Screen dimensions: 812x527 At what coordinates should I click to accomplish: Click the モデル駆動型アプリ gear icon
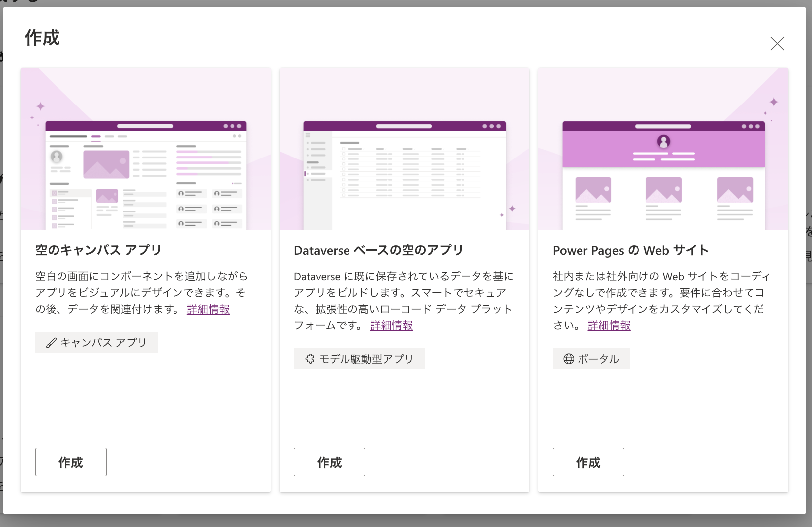click(x=309, y=359)
